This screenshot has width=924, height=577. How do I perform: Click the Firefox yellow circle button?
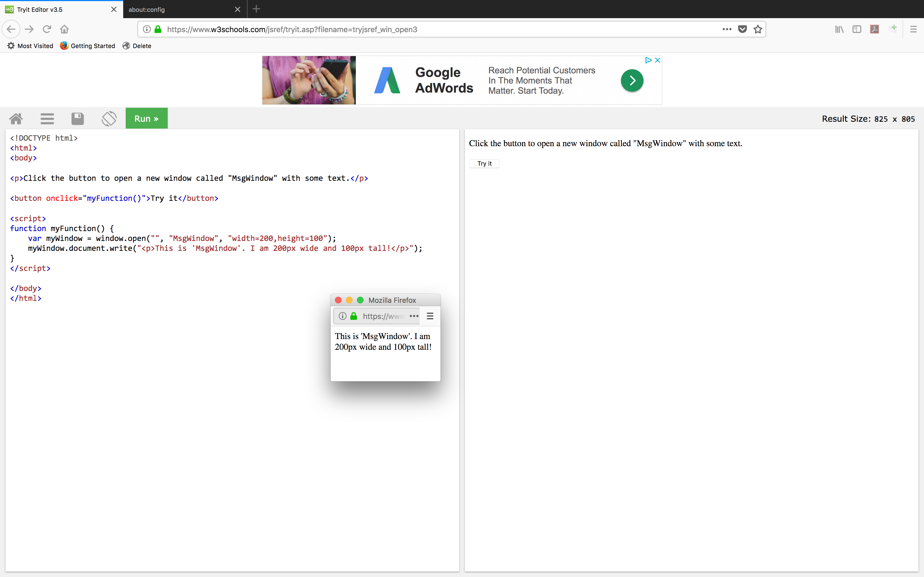pos(349,300)
